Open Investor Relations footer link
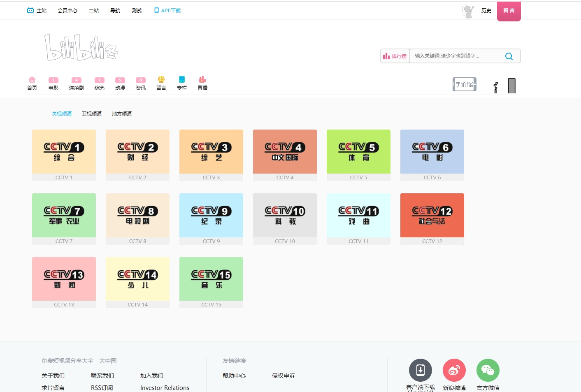The height and width of the screenshot is (392, 581). 165,388
